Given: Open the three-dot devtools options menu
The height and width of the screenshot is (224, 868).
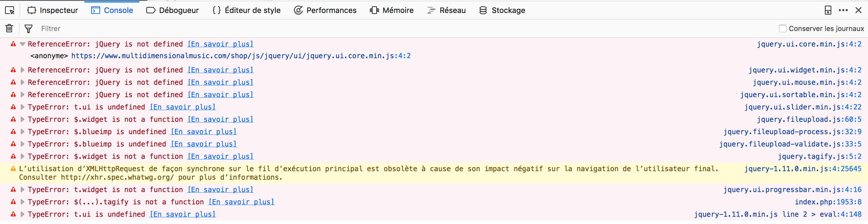Looking at the screenshot, I should tap(843, 10).
